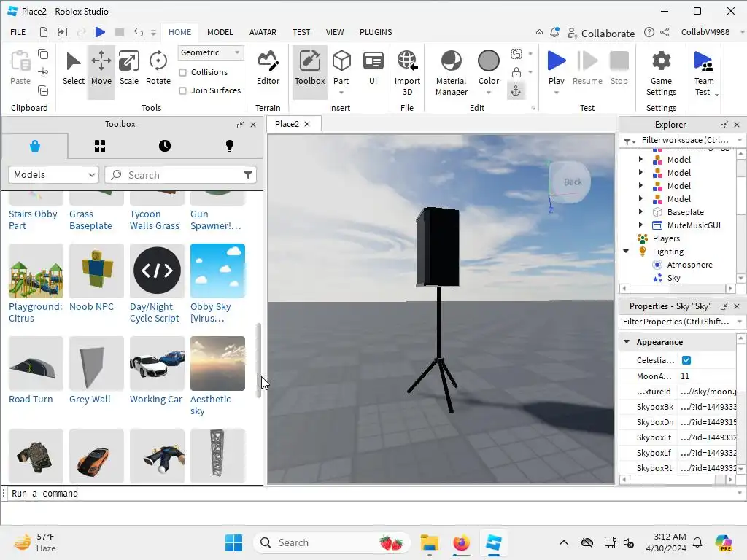Pick the Rotate tool
Viewport: 747px width, 560px height.
(158, 69)
